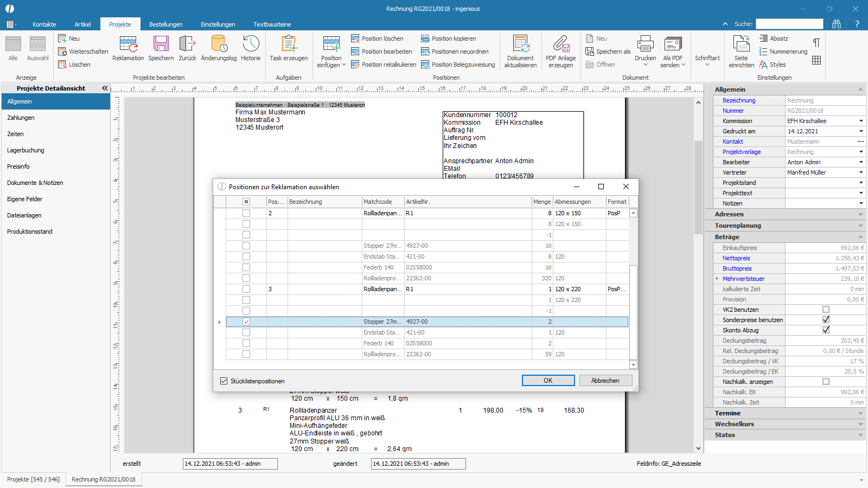Confirm the dialog with OK

[x=548, y=381]
